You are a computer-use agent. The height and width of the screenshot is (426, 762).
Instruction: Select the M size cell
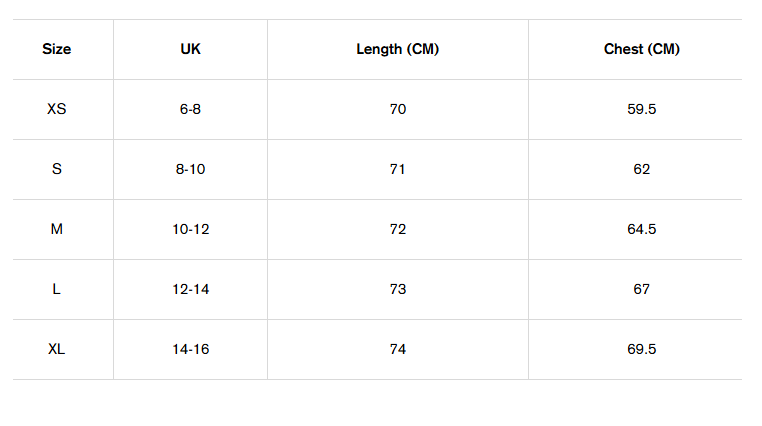[57, 229]
